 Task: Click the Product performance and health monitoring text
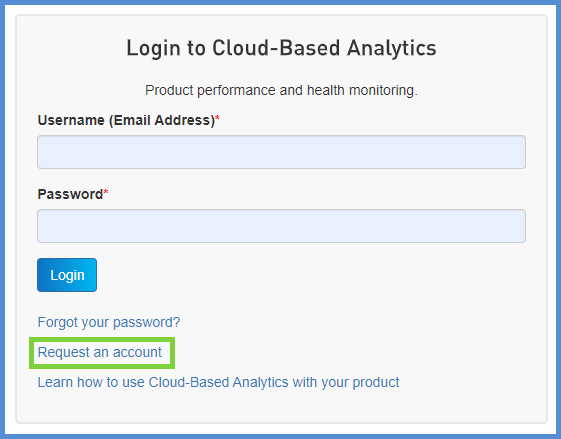click(281, 90)
